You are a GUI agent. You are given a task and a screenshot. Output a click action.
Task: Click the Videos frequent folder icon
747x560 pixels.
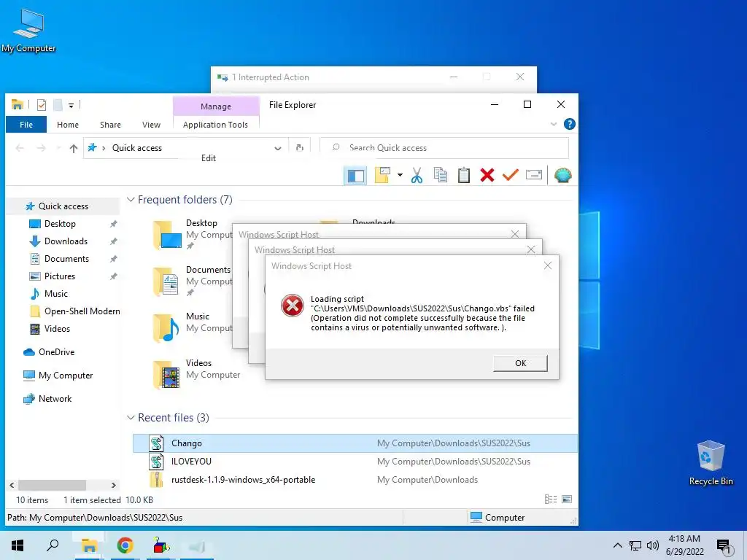click(x=166, y=375)
